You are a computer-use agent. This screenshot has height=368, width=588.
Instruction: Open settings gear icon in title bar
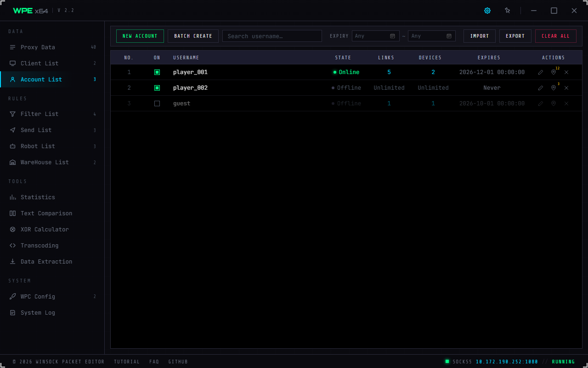[487, 11]
